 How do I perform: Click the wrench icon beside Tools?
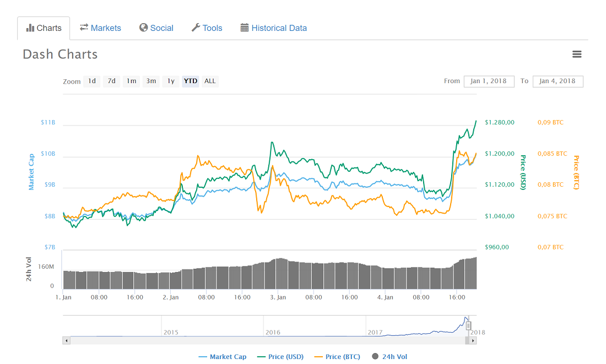click(x=196, y=28)
